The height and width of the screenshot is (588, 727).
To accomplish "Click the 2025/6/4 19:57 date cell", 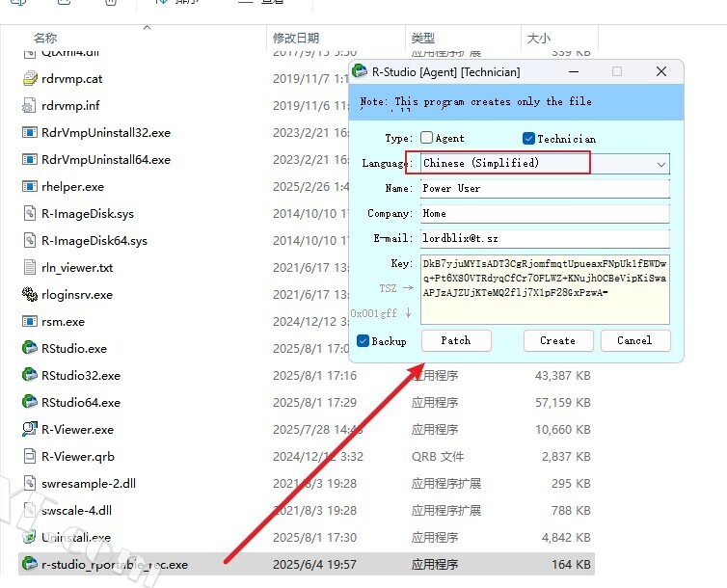I will (315, 564).
